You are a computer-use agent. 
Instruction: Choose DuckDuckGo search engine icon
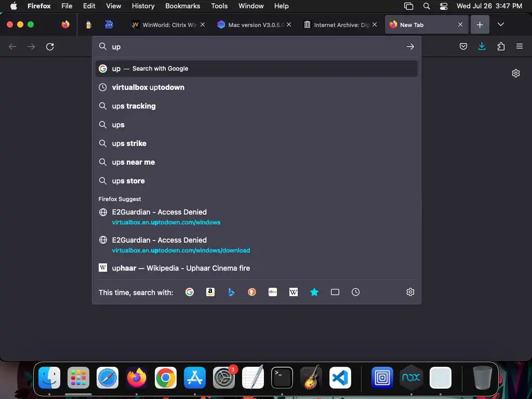pos(252,292)
